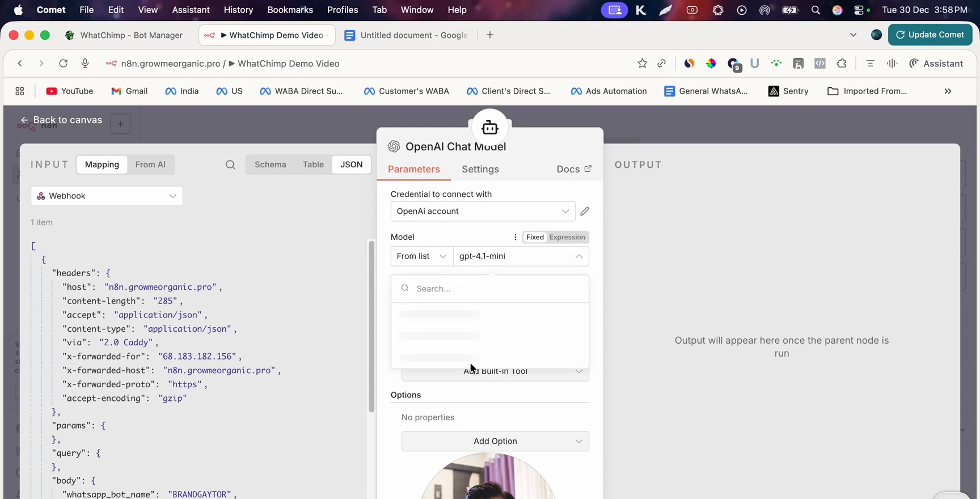Screen dimensions: 980x499
Task: Open the extensions puzzle icon
Action: 842,64
